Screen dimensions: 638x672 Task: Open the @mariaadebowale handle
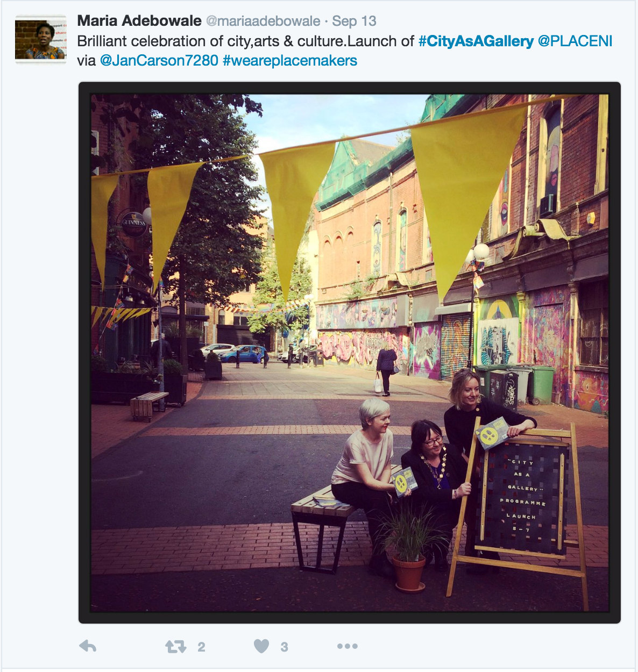(x=263, y=22)
